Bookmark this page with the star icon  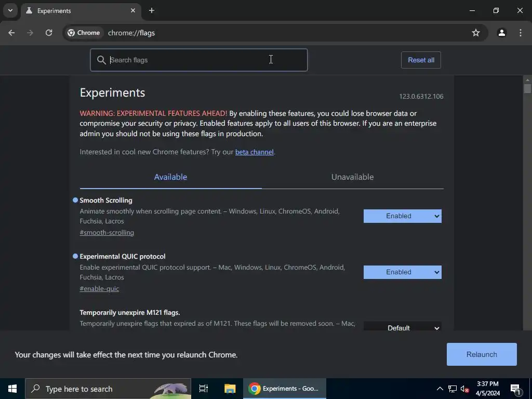pyautogui.click(x=476, y=33)
